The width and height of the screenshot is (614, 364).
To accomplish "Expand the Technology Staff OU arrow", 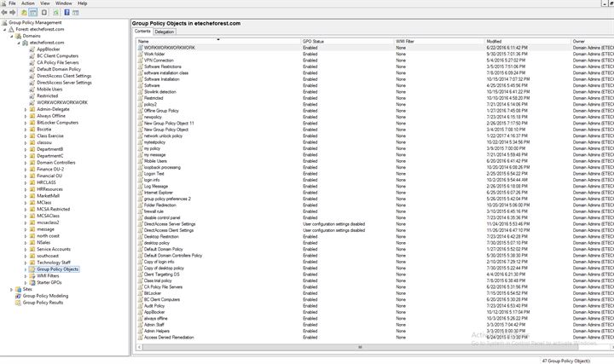I will point(26,263).
